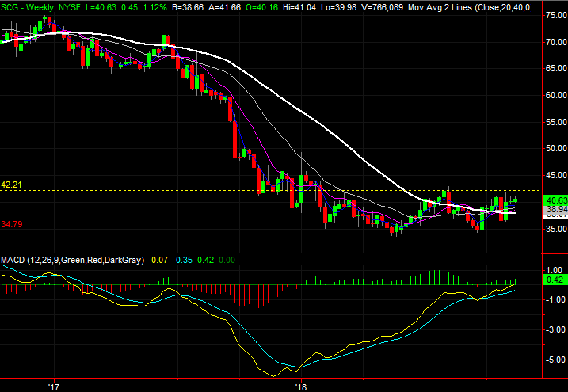This screenshot has height=392, width=568.
Task: Click the 34.79 red support level label
Action: (x=12, y=224)
